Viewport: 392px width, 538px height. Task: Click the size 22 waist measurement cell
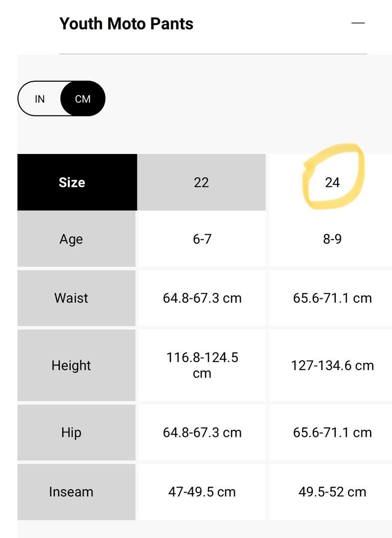click(x=202, y=298)
